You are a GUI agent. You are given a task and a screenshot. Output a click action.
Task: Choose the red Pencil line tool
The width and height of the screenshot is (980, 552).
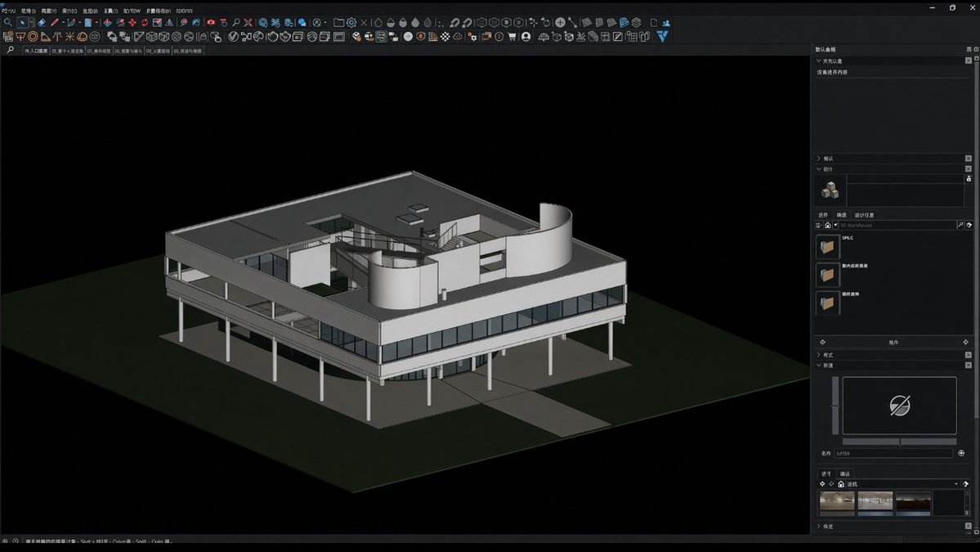55,23
